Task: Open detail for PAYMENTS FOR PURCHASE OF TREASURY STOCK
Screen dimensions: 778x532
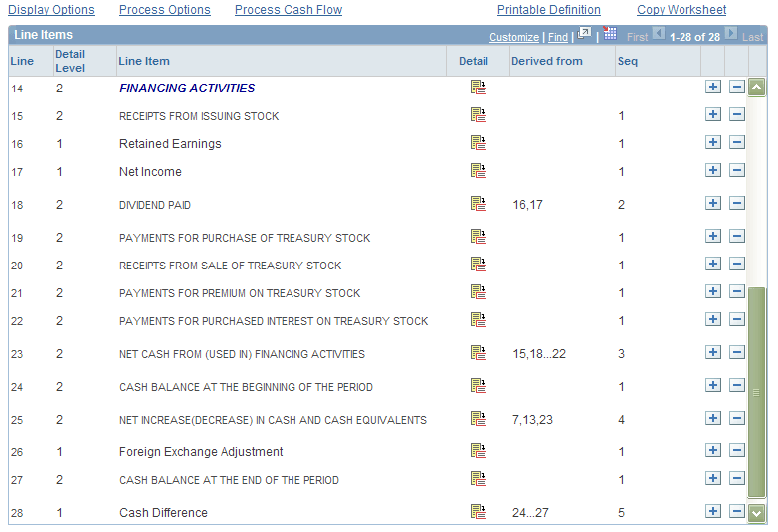Action: pos(479,236)
